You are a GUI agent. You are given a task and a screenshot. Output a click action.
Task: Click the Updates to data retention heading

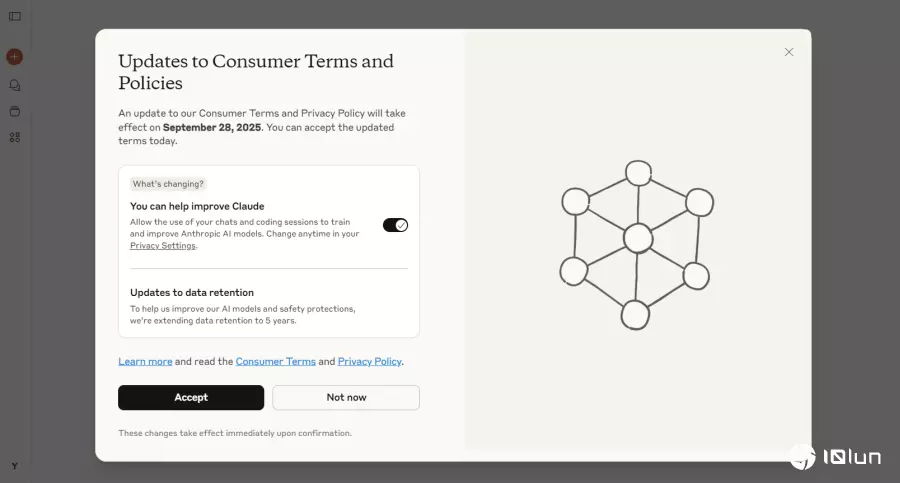coord(192,292)
